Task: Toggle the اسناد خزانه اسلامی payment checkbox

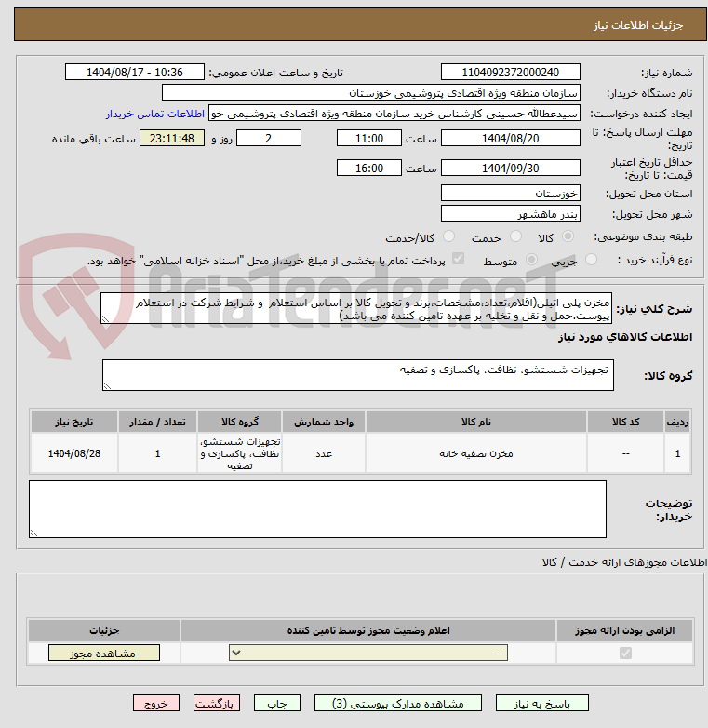Action: pyautogui.click(x=457, y=261)
